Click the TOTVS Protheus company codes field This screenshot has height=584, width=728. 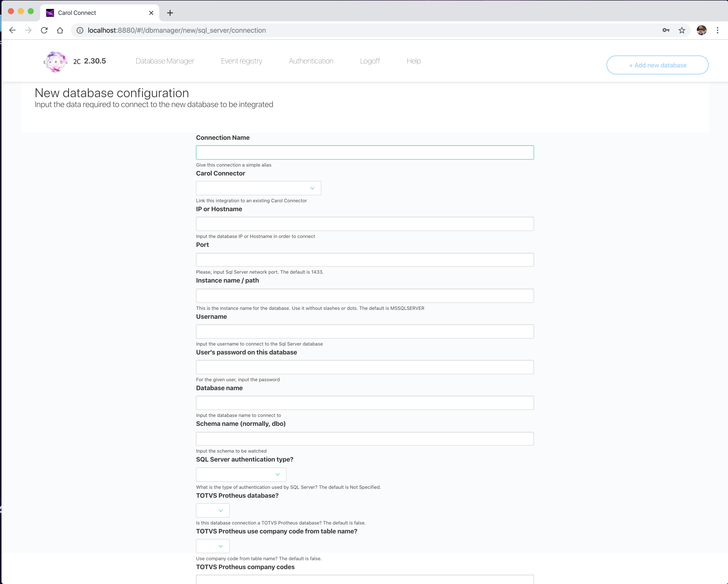click(x=365, y=579)
